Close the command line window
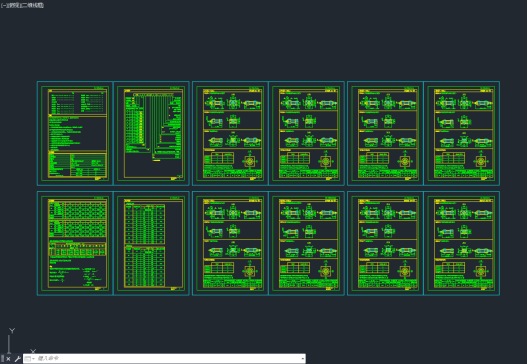Image resolution: width=527 pixels, height=364 pixels. (8, 359)
